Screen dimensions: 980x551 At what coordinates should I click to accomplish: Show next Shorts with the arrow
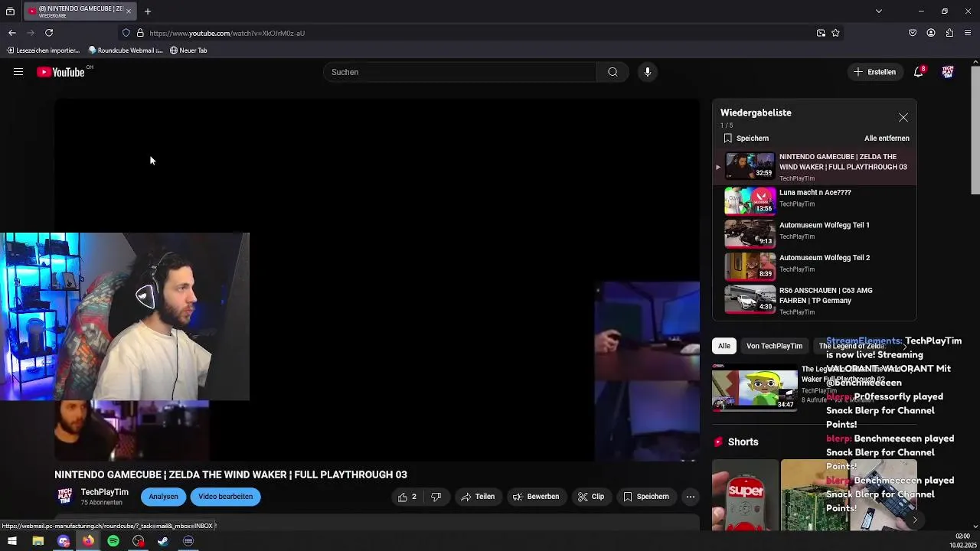pyautogui.click(x=914, y=520)
